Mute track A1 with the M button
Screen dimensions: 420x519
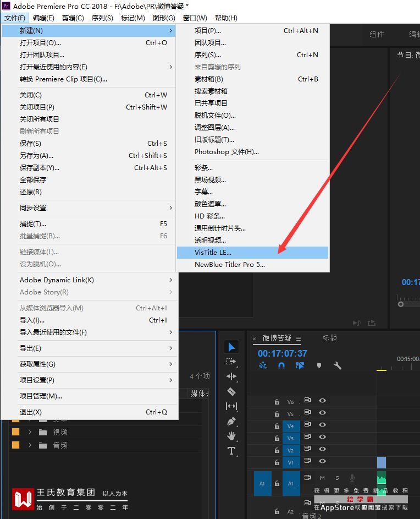coord(323,478)
